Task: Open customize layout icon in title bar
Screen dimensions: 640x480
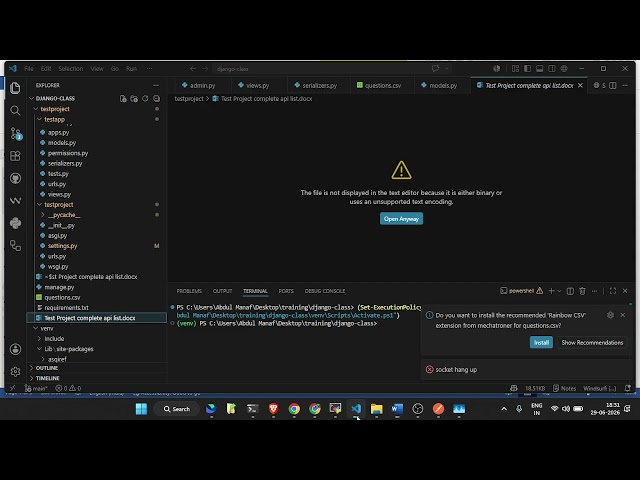Action: click(515, 69)
